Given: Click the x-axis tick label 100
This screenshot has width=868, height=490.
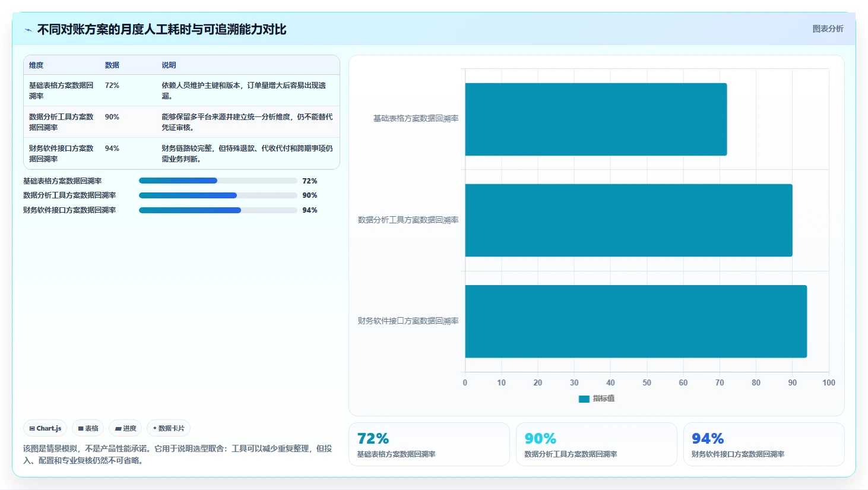Looking at the screenshot, I should 829,383.
